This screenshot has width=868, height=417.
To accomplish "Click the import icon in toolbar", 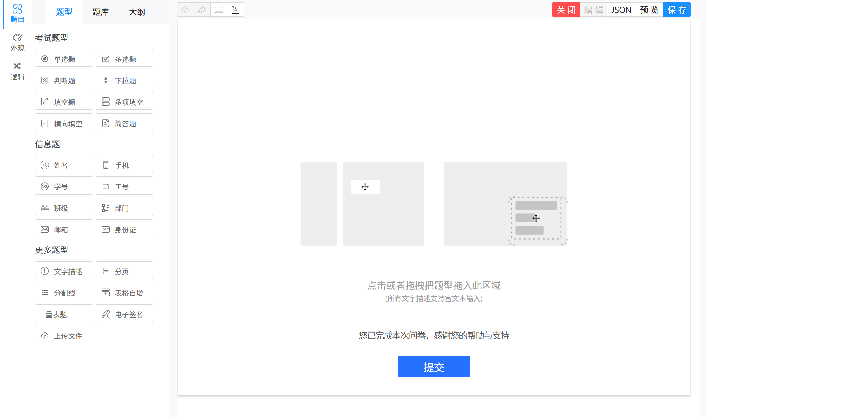I will coord(235,10).
